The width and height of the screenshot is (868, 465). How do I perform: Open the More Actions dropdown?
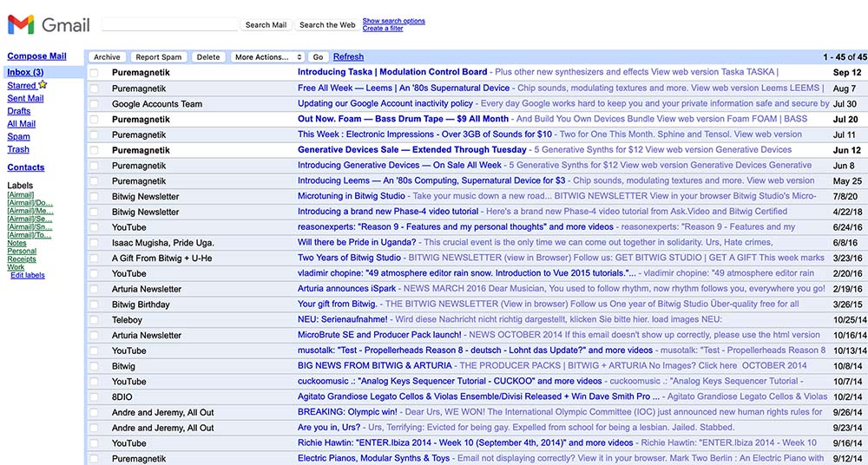click(x=268, y=57)
